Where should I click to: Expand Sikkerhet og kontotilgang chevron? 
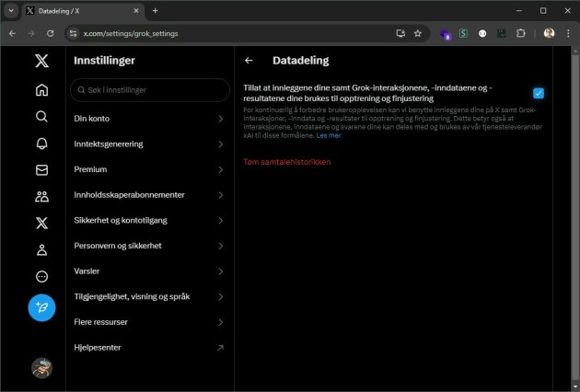[x=220, y=221]
